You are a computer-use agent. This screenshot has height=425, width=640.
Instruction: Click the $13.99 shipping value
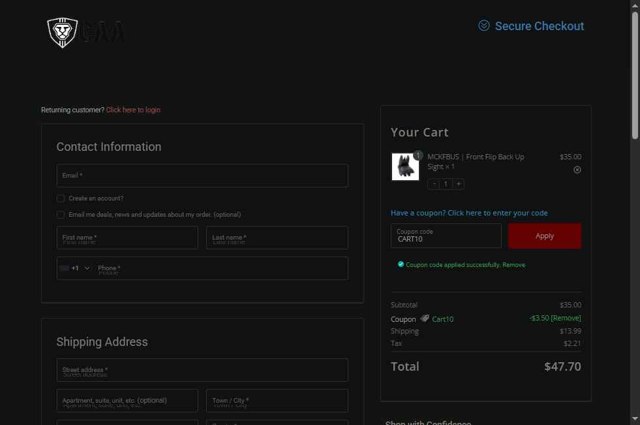[x=571, y=331]
